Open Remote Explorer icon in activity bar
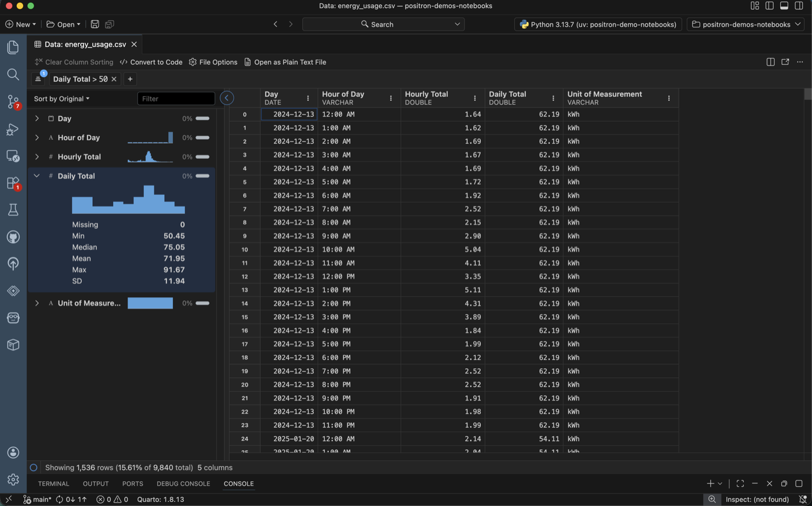The image size is (812, 506). tap(13, 156)
